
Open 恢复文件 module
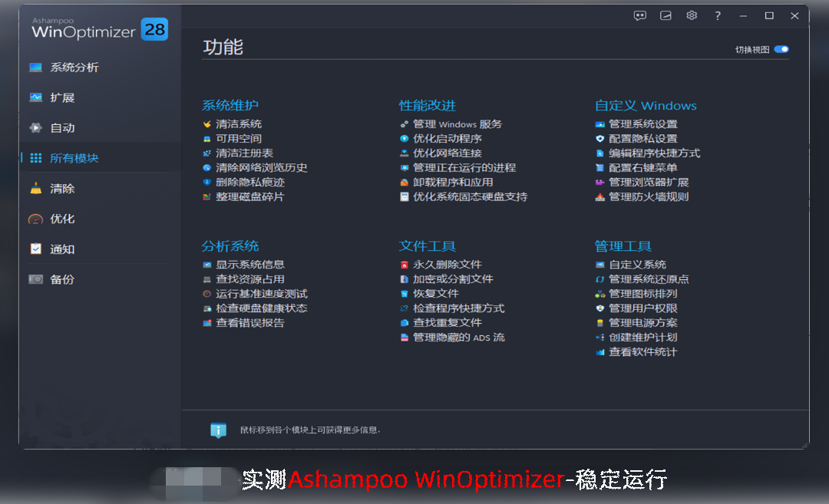(436, 294)
